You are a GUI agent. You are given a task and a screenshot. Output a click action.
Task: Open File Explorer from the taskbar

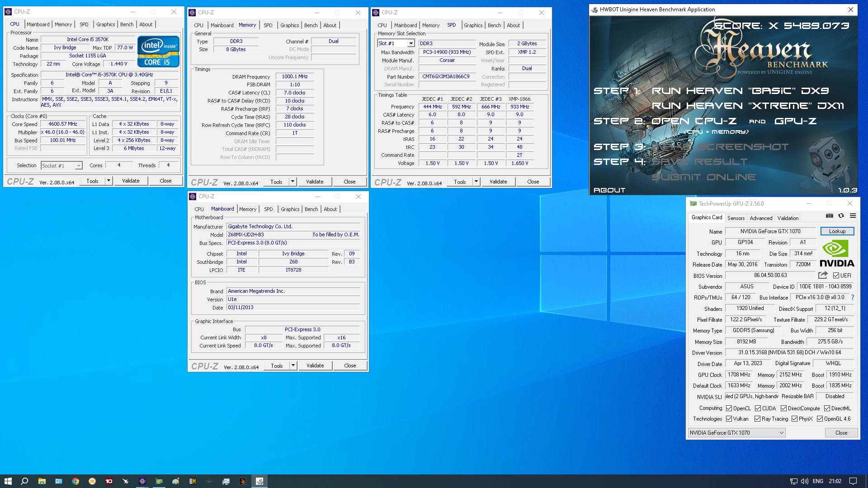tap(42, 481)
